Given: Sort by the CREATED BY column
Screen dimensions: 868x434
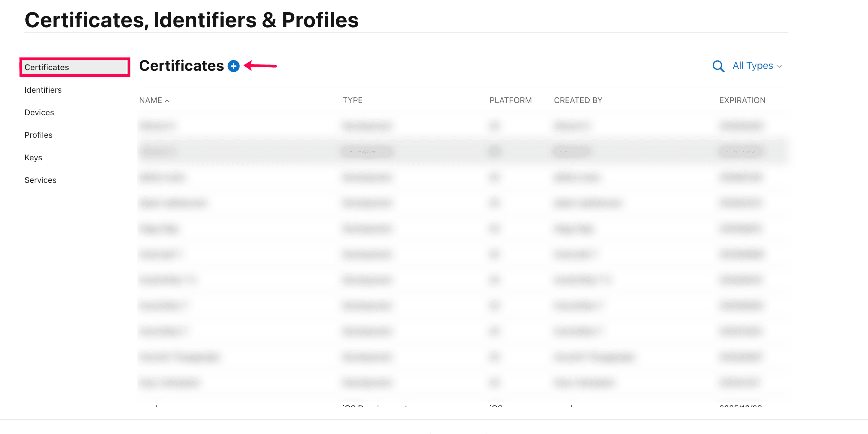Looking at the screenshot, I should [578, 101].
